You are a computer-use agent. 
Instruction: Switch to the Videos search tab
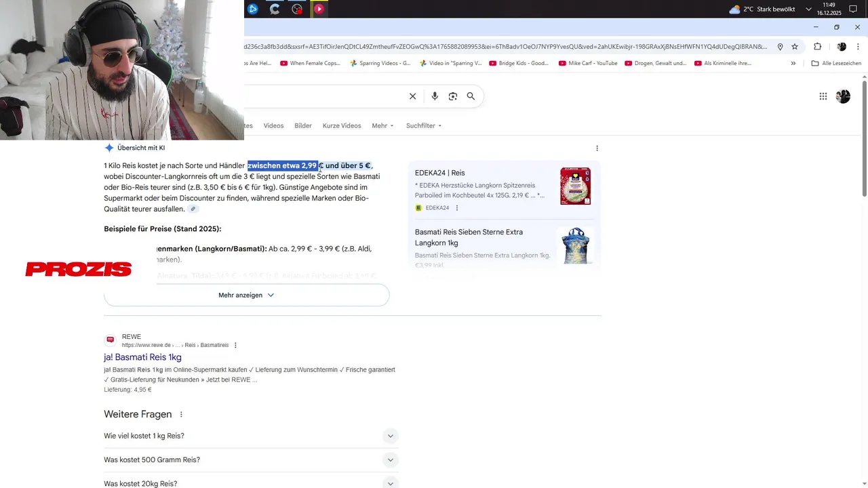[x=274, y=125]
